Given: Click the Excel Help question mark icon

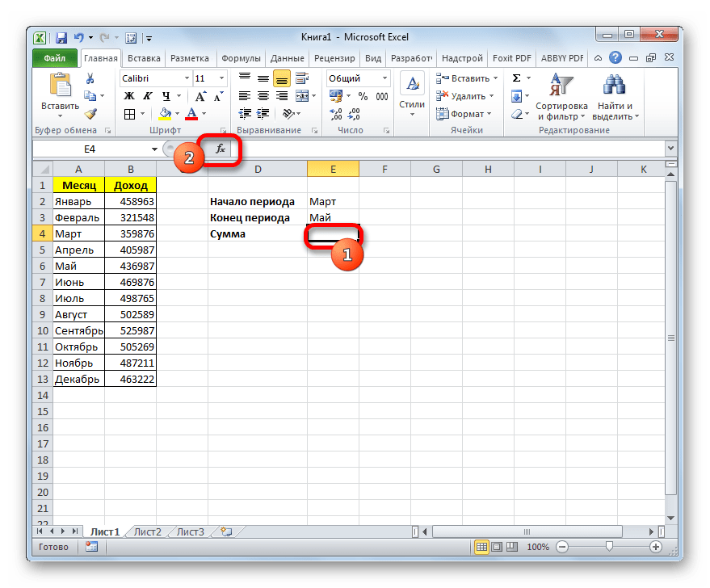Looking at the screenshot, I should (x=615, y=58).
